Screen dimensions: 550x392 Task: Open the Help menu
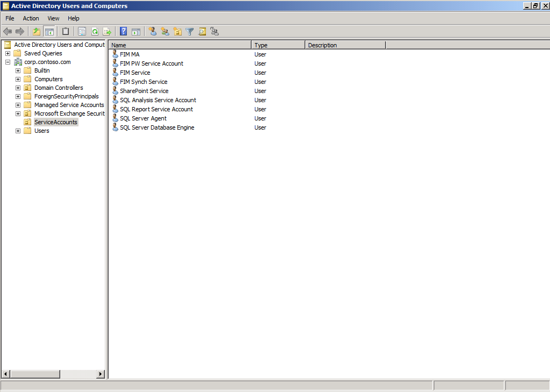(x=73, y=18)
